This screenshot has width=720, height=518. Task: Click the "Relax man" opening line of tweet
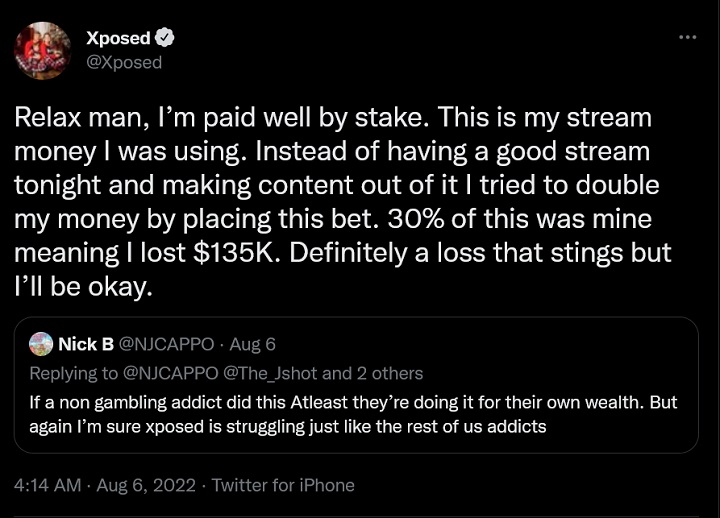click(85, 118)
